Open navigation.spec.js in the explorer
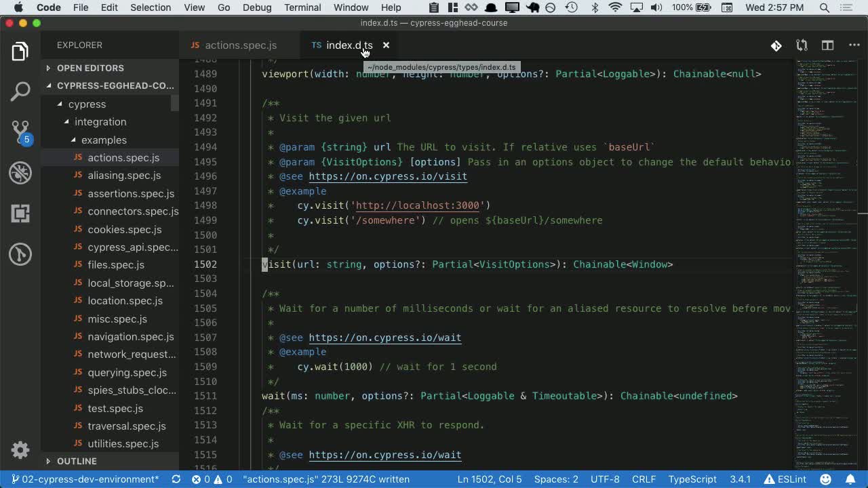The image size is (868, 488). click(130, 337)
